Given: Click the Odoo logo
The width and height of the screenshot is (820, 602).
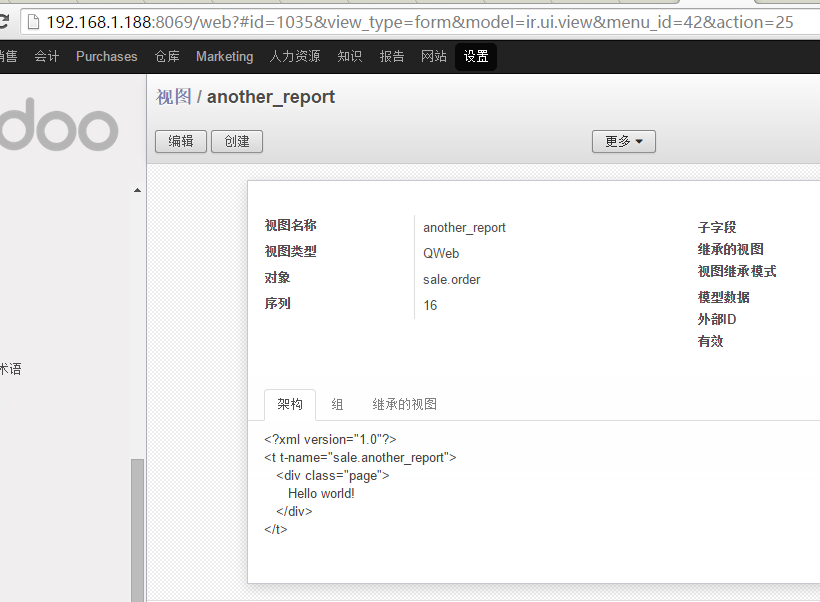Looking at the screenshot, I should (x=58, y=127).
